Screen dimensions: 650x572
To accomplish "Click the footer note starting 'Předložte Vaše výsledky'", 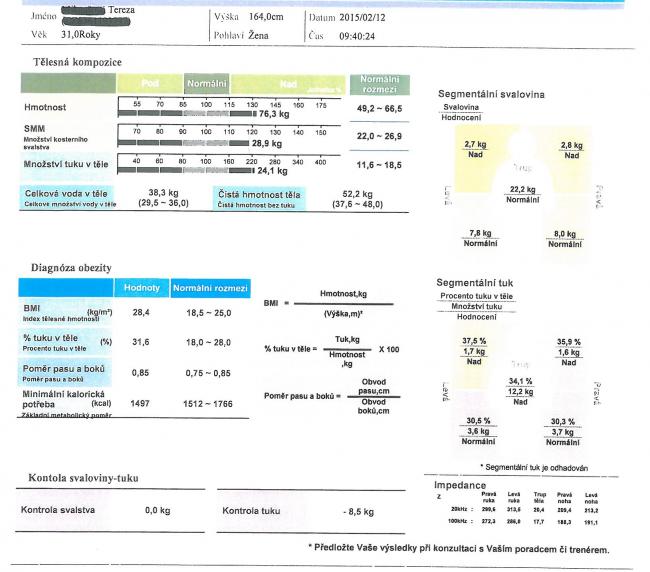I will [459, 549].
